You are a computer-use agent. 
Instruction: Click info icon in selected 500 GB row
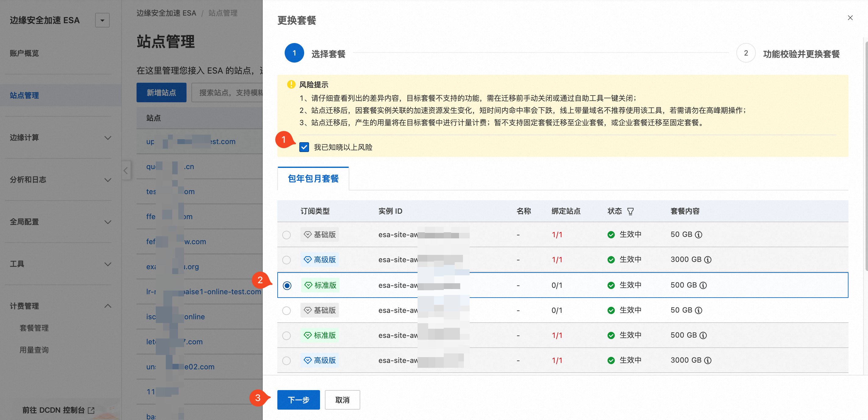tap(703, 285)
